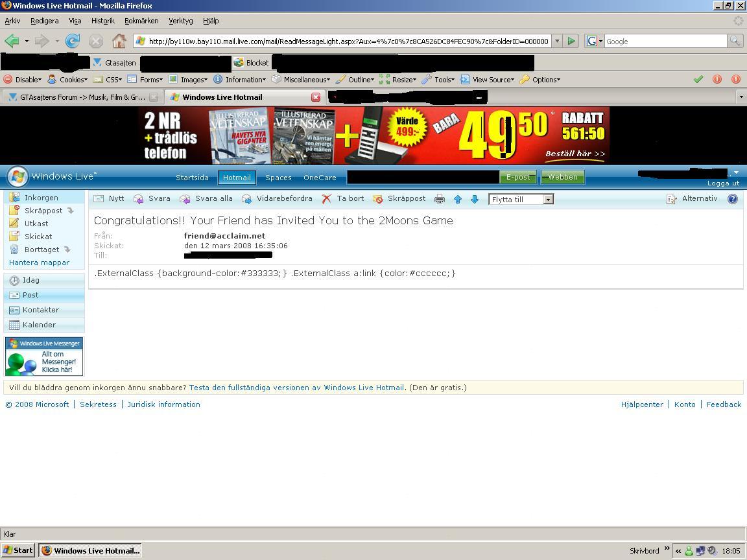
Task: Open the Arkiv menu
Action: (x=12, y=21)
